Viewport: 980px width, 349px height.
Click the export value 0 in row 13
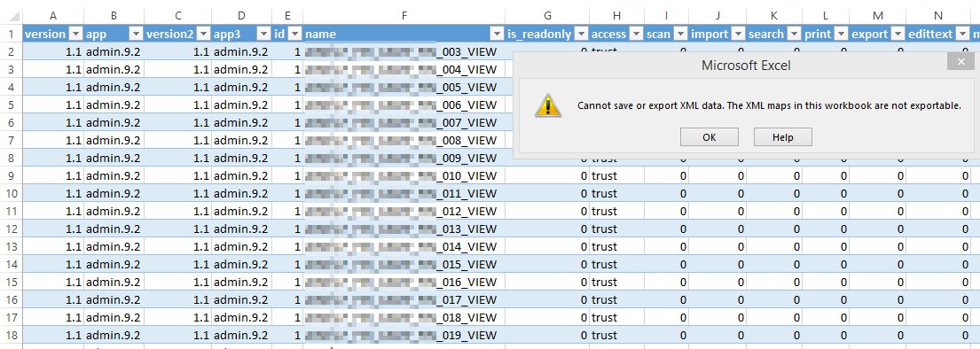point(877,246)
